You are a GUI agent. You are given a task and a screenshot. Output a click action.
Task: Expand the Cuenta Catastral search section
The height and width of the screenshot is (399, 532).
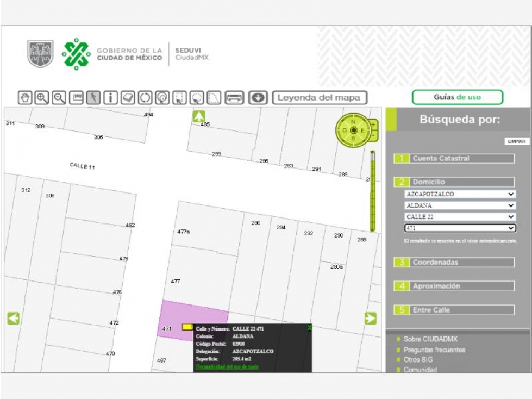click(454, 158)
